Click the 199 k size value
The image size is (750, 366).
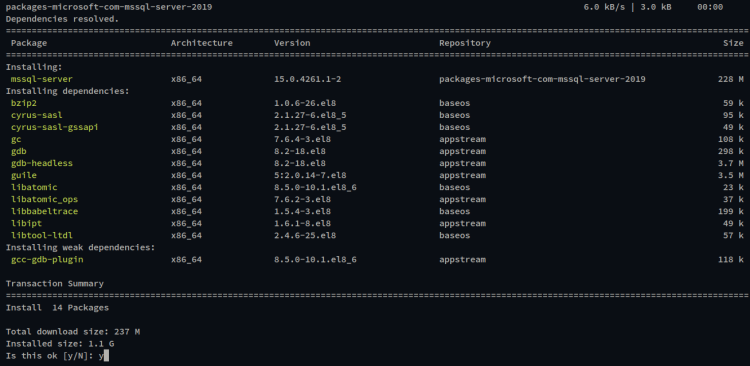731,211
